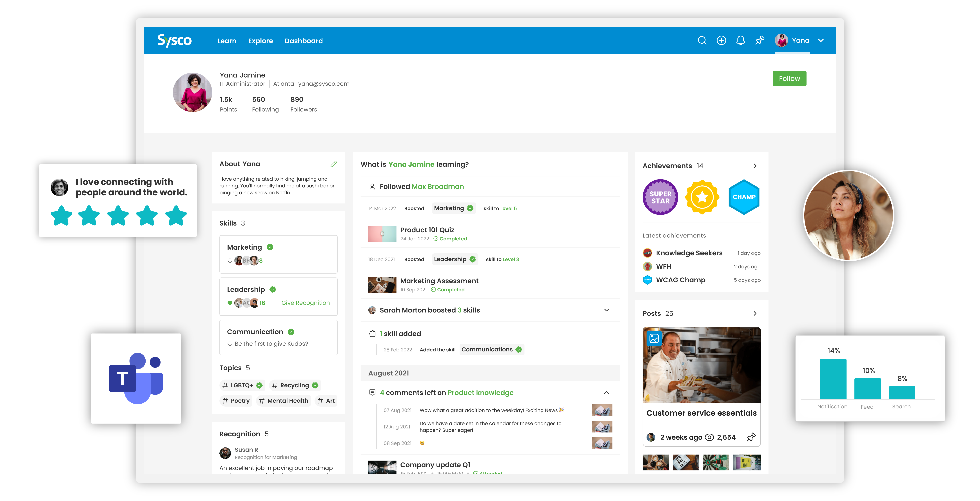Go to the Dashboard menu item
Viewport: 980px width, 501px height.
tap(304, 41)
